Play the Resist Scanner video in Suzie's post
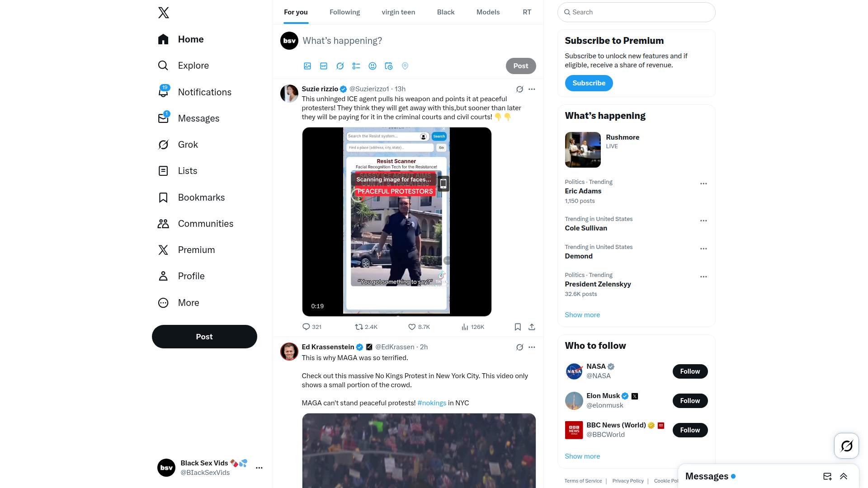 [x=396, y=222]
